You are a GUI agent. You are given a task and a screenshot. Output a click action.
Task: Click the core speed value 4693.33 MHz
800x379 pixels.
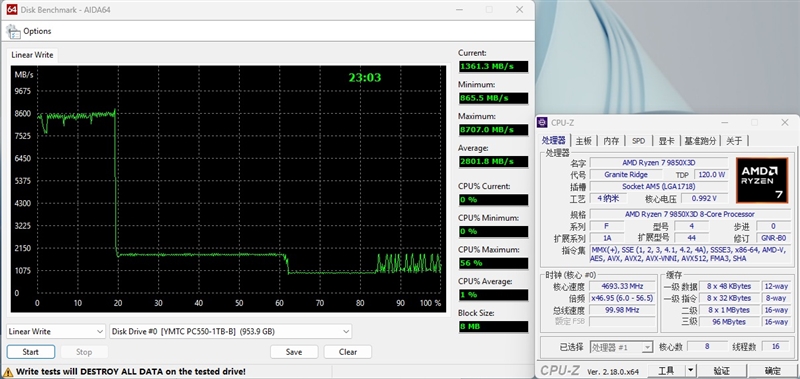coord(622,287)
